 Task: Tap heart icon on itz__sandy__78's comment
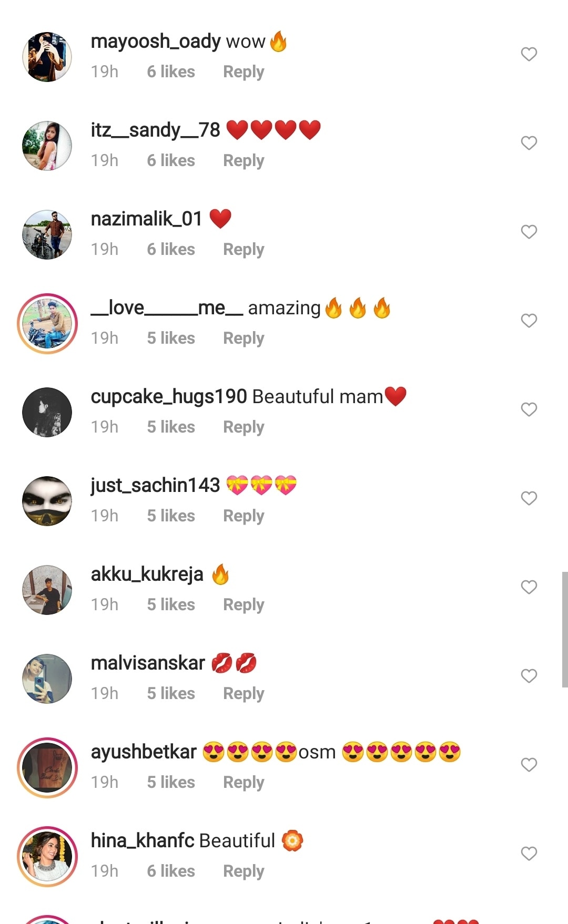[529, 143]
